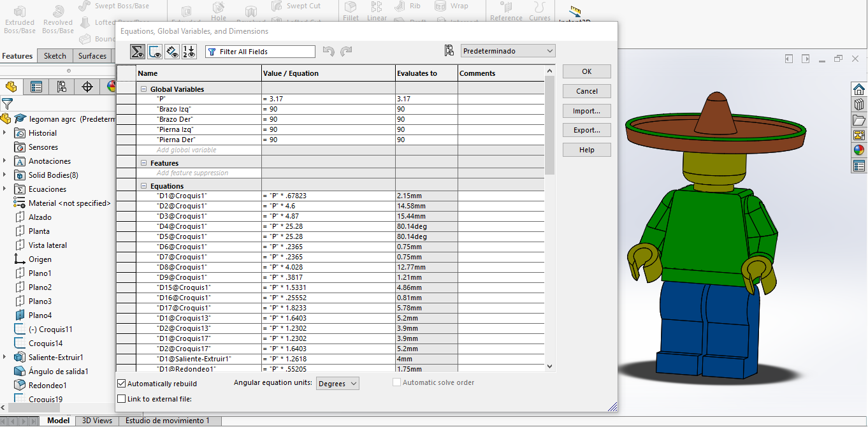The width and height of the screenshot is (868, 427).
Task: Click the feature tree filter funnel
Action: 7,103
